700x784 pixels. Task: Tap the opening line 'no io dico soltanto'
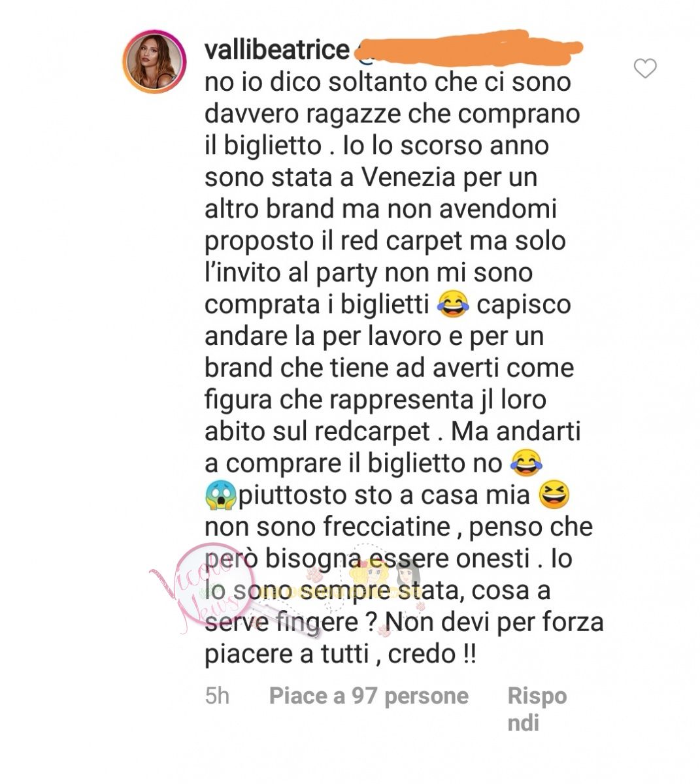pos(314,82)
